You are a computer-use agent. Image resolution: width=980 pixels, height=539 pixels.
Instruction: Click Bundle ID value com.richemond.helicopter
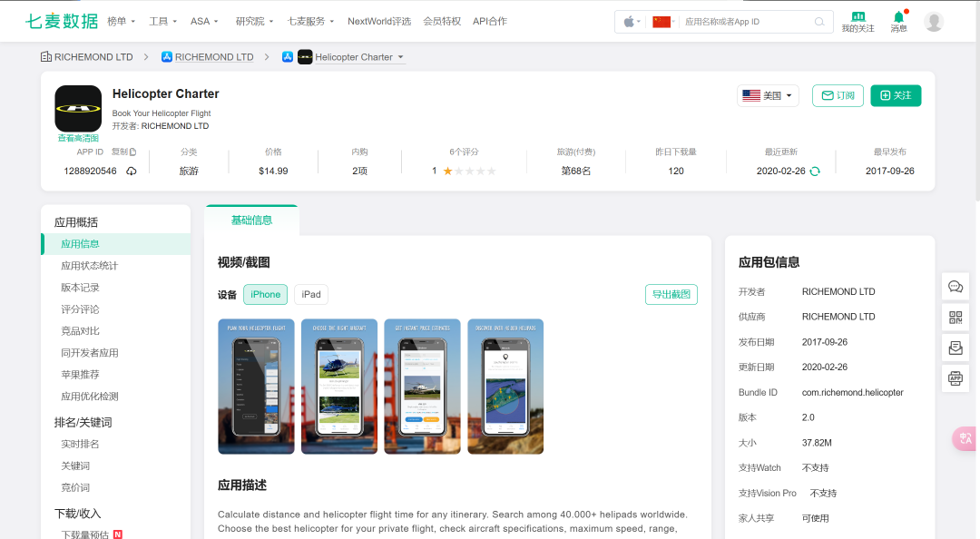(852, 393)
